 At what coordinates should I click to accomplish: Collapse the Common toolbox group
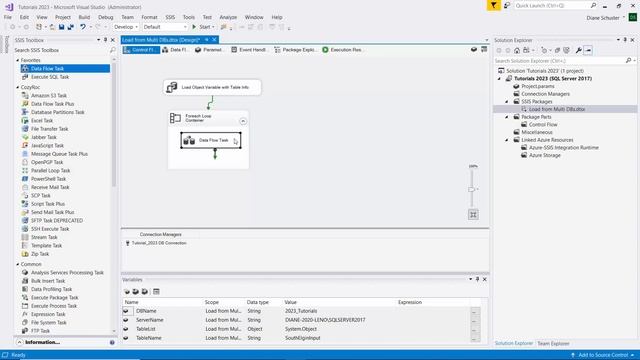(18, 264)
